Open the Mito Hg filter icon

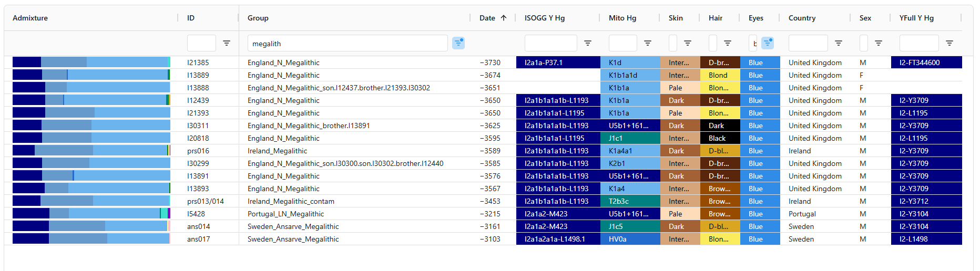[648, 43]
